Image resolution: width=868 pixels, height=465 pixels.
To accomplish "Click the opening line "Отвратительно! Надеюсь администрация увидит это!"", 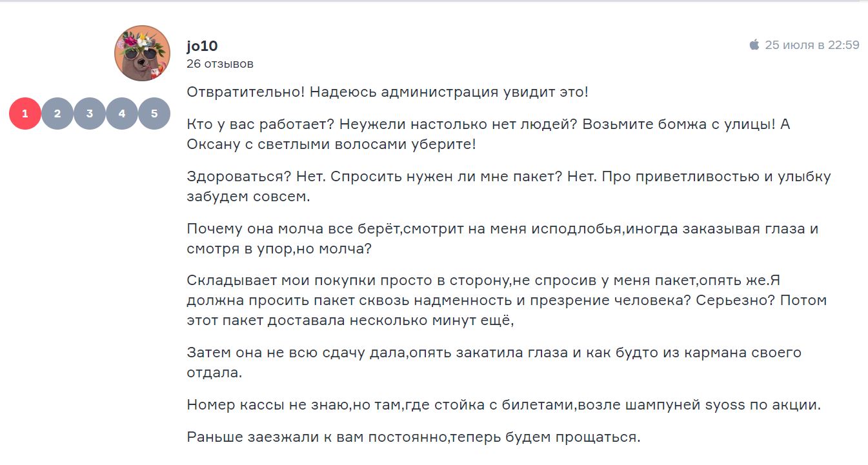I will 387,92.
